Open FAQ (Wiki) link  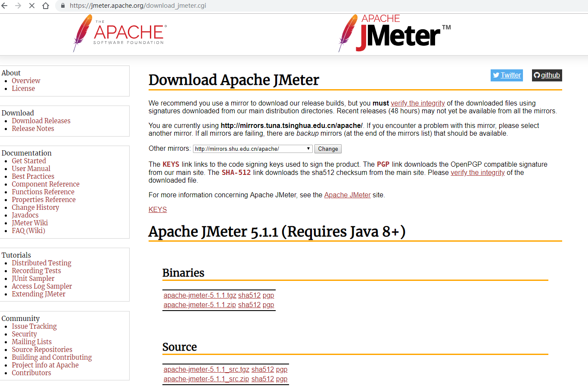coord(28,230)
